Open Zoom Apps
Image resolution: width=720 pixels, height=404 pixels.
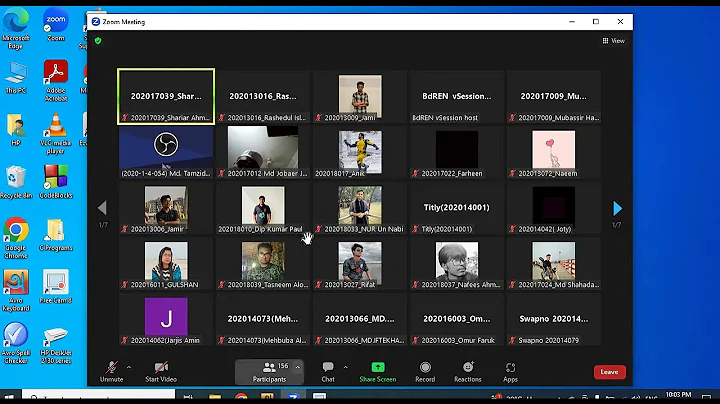[510, 371]
